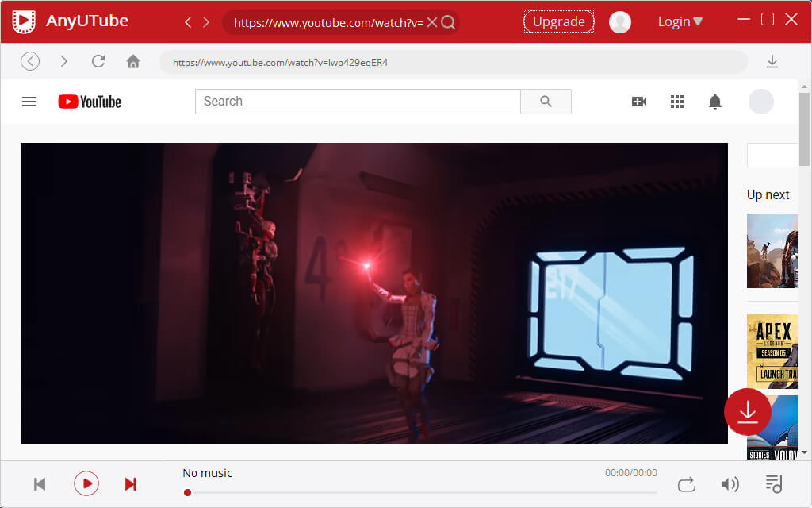Click the Upgrade button
812x508 pixels.
559,21
